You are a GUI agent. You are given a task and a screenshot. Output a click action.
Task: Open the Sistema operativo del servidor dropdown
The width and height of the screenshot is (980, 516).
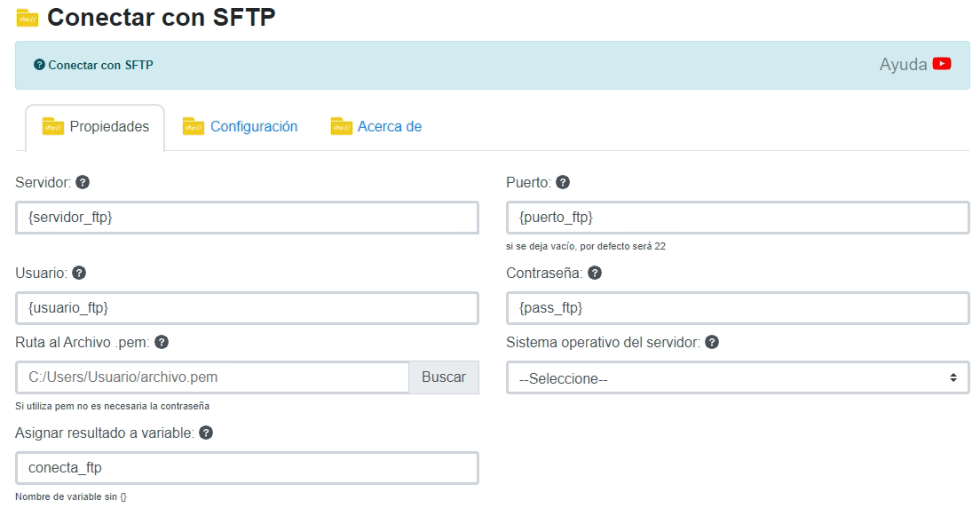tap(737, 377)
